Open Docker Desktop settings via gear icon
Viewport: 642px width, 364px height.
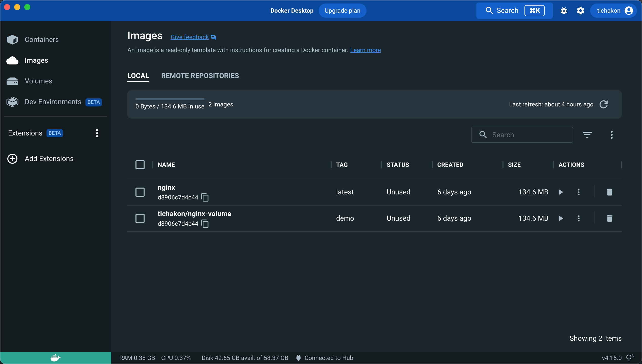581,11
